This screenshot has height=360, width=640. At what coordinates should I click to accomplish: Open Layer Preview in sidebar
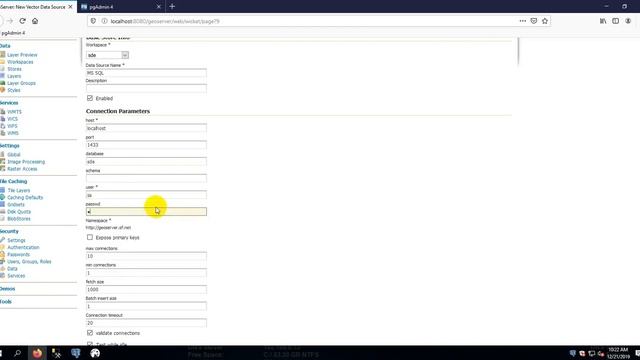22,55
